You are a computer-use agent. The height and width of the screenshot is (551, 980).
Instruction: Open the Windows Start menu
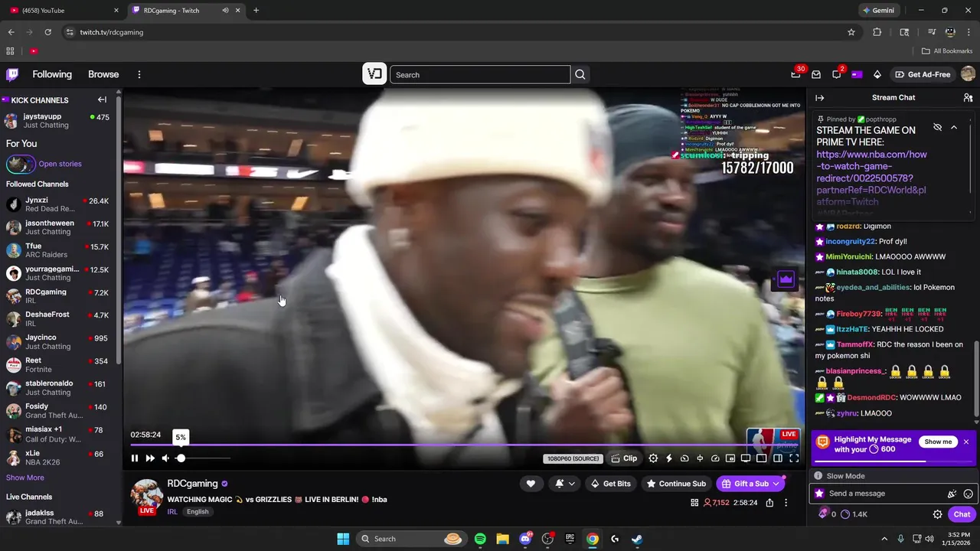click(343, 539)
